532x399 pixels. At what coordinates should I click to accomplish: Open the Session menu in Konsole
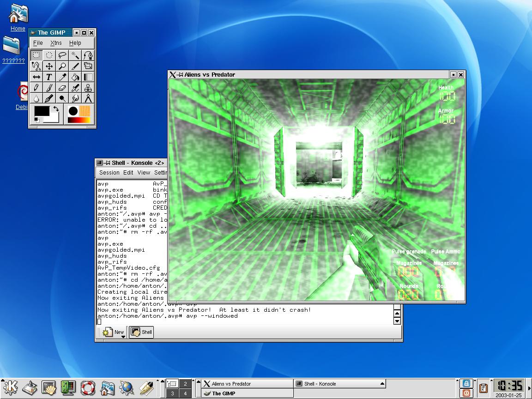pos(109,173)
